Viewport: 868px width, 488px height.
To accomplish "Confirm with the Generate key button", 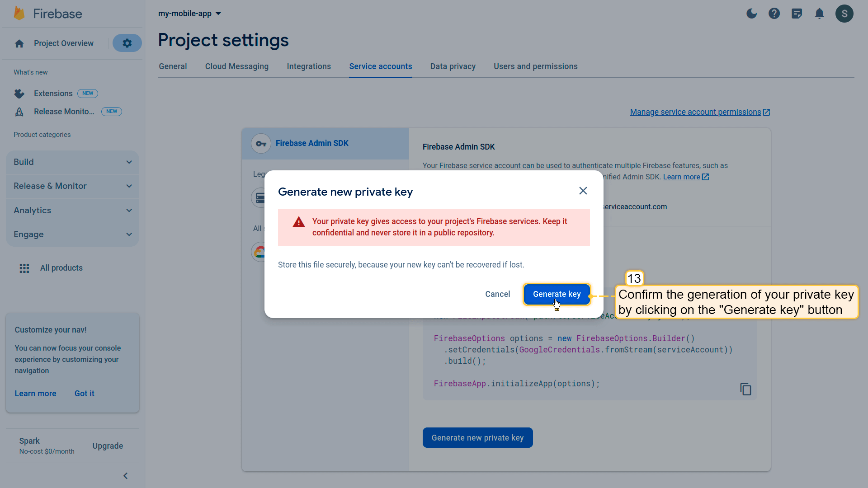I will click(557, 294).
